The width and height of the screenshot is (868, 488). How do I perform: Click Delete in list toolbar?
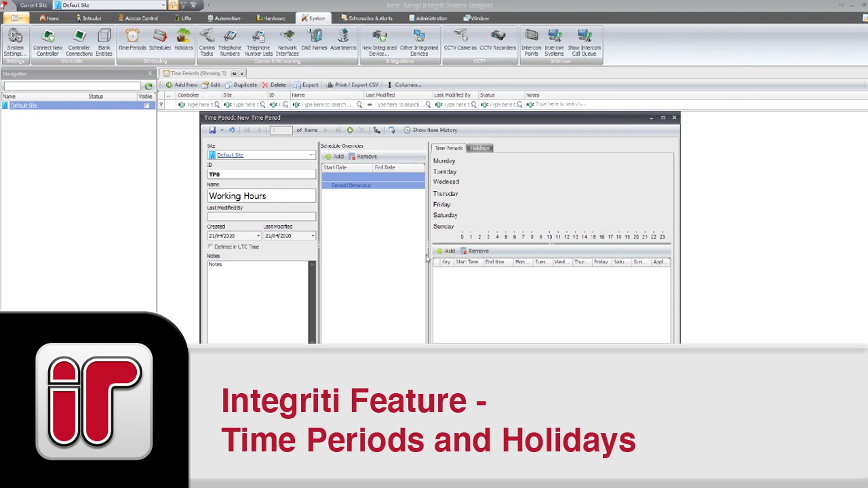(274, 85)
